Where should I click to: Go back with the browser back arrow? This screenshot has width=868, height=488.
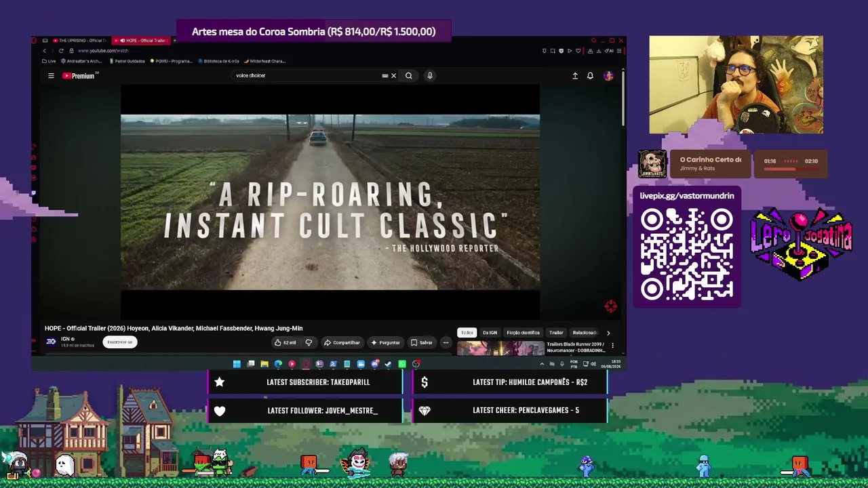point(45,51)
